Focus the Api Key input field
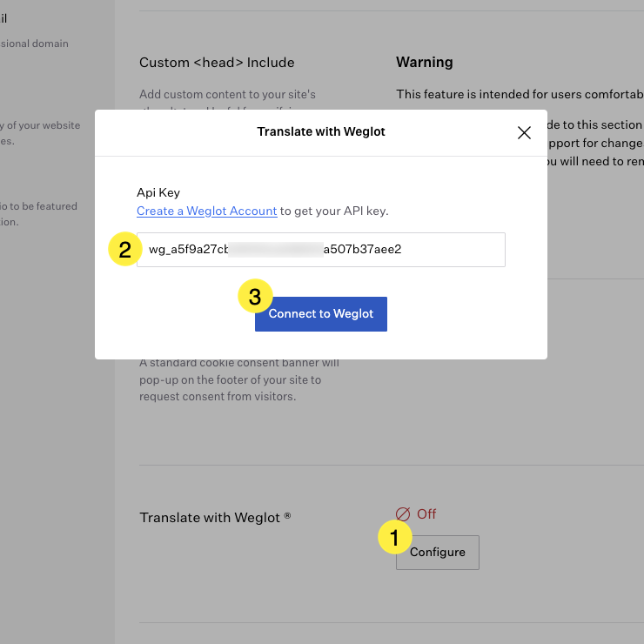The width and height of the screenshot is (644, 644). [321, 250]
